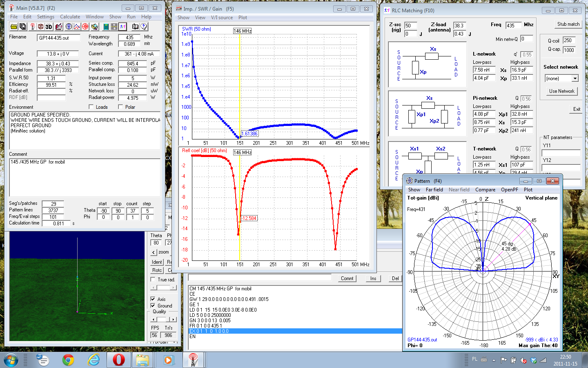Open the calculator toolbar icon

106,27
